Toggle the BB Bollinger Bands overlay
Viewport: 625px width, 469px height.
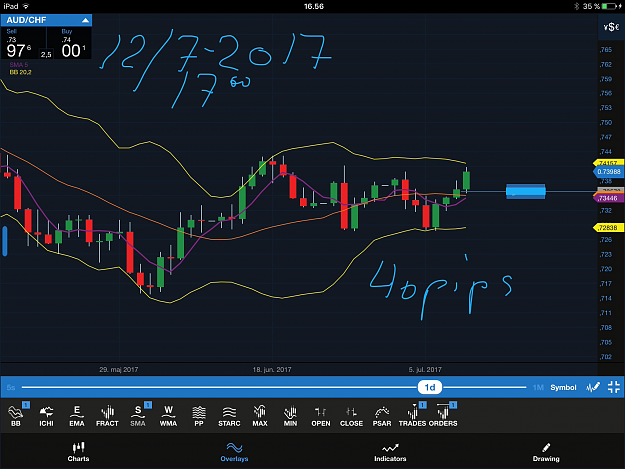coord(16,415)
